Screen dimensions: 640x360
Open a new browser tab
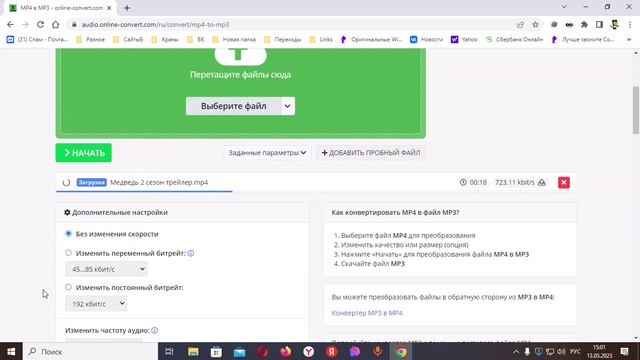(x=127, y=8)
